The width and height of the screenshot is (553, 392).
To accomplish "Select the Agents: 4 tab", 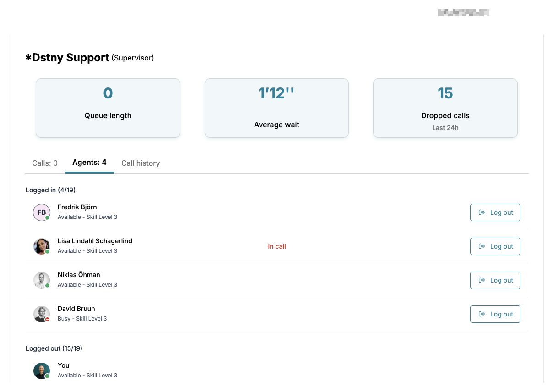I will [x=89, y=163].
